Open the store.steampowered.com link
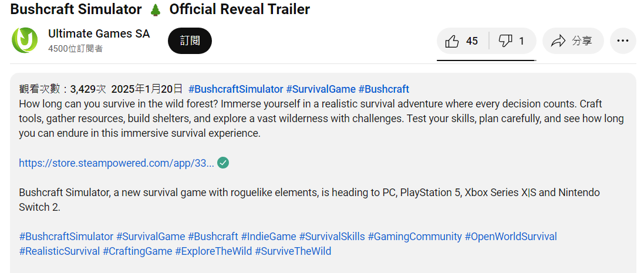The width and height of the screenshot is (644, 273). coord(116,163)
